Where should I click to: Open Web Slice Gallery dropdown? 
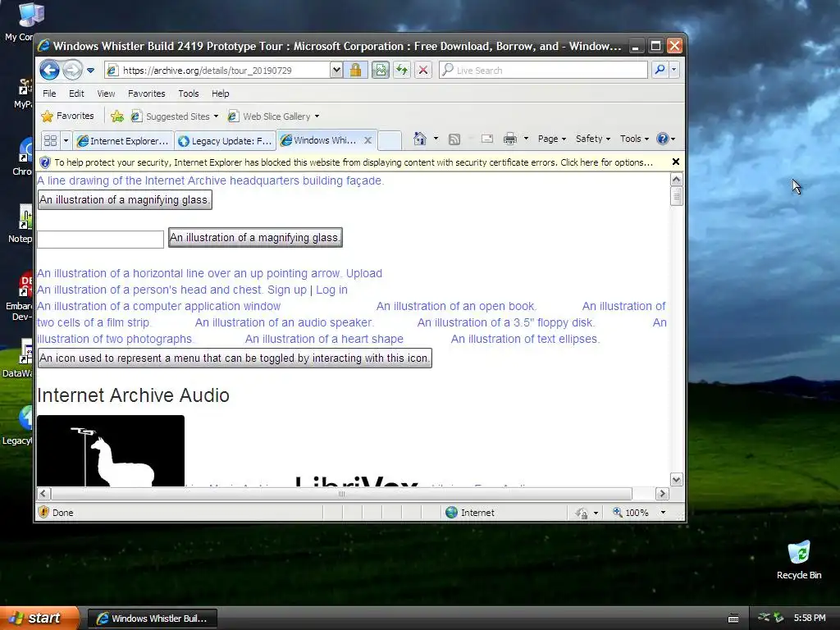(273, 116)
